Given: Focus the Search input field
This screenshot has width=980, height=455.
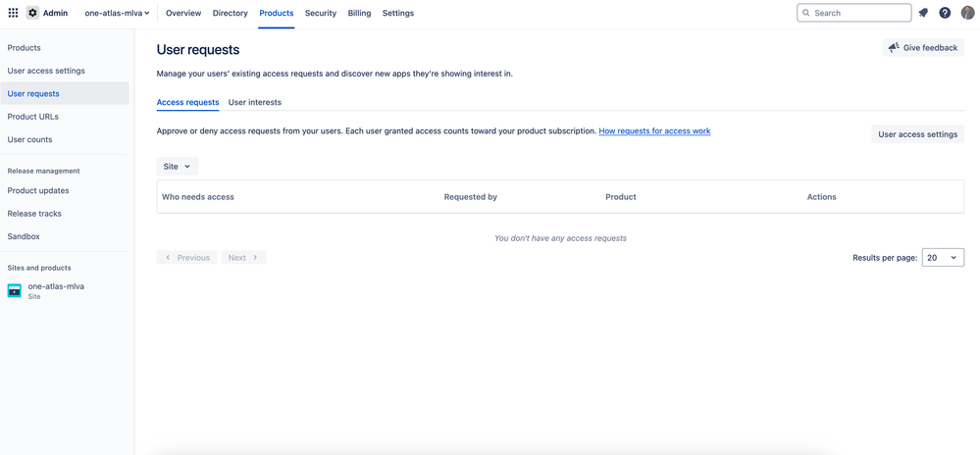Looking at the screenshot, I should click(x=853, y=13).
